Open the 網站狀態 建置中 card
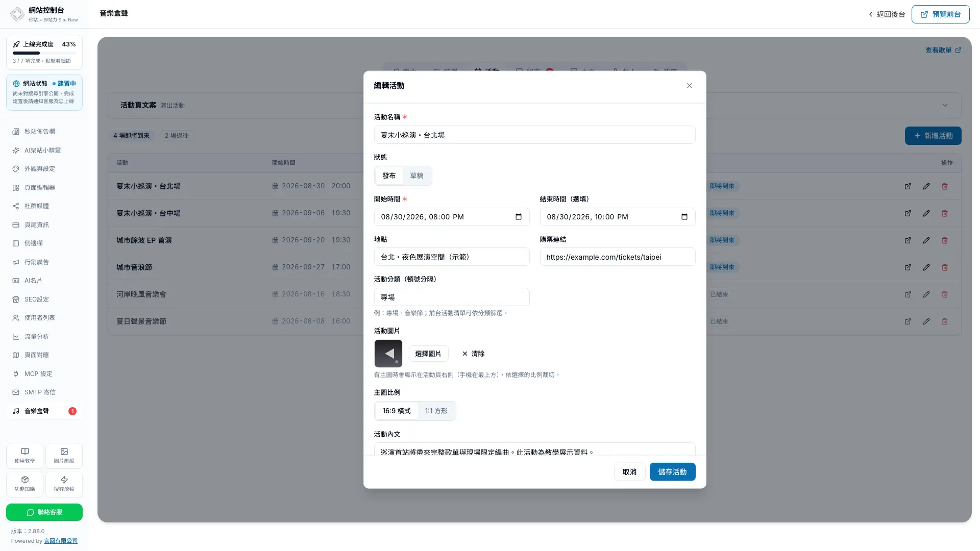 tap(44, 92)
